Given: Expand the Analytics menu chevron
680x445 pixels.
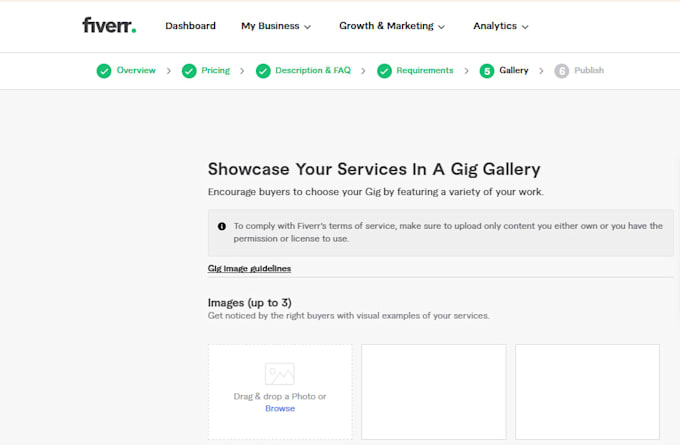Looking at the screenshot, I should pos(525,27).
